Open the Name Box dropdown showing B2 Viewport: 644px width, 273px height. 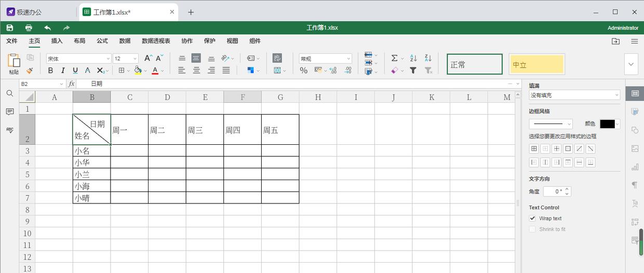[61, 84]
